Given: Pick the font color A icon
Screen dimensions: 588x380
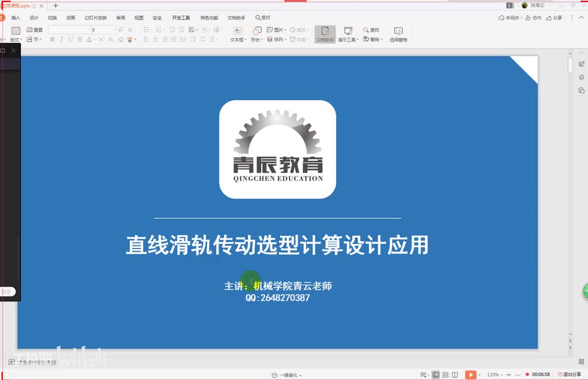Looking at the screenshot, I should [x=89, y=39].
